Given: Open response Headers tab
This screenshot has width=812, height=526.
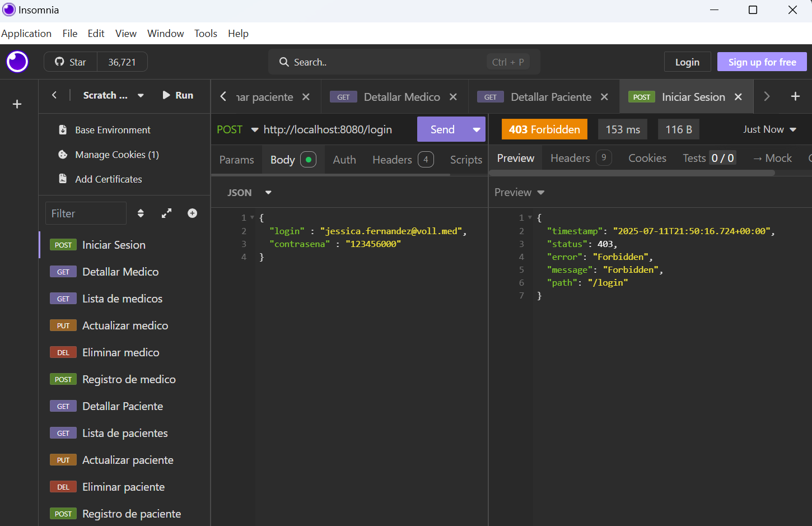Looking at the screenshot, I should 581,158.
